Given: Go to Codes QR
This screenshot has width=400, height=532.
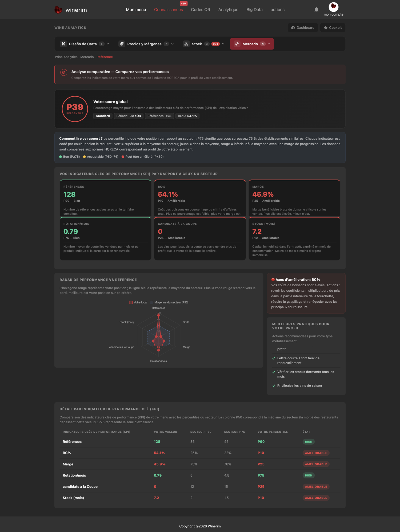Looking at the screenshot, I should point(201,10).
